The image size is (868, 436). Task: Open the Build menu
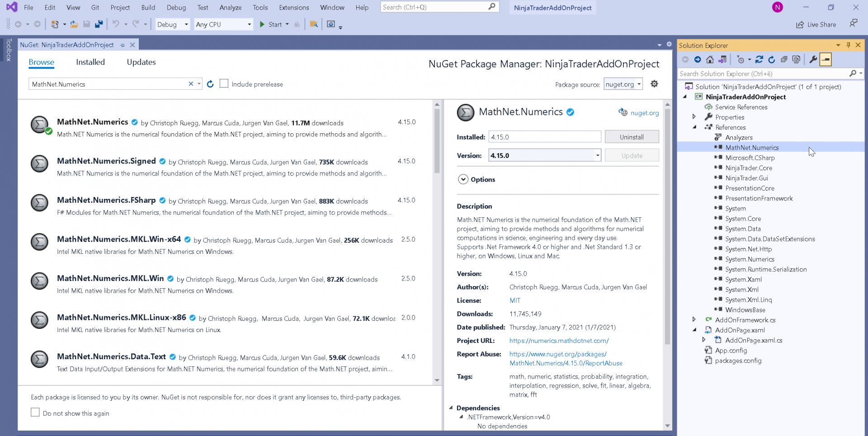(148, 7)
